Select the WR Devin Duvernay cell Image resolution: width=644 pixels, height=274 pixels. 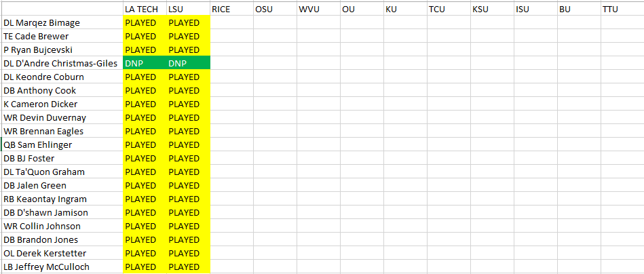[x=62, y=117]
